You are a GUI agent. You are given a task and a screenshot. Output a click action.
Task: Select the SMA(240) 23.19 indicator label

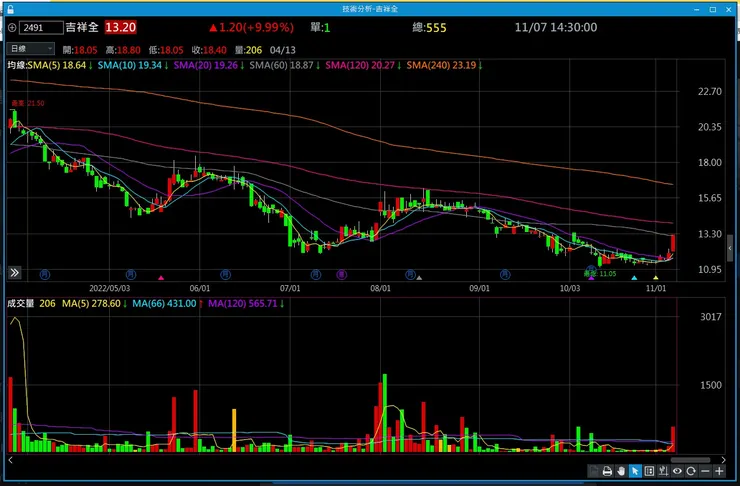pyautogui.click(x=442, y=65)
